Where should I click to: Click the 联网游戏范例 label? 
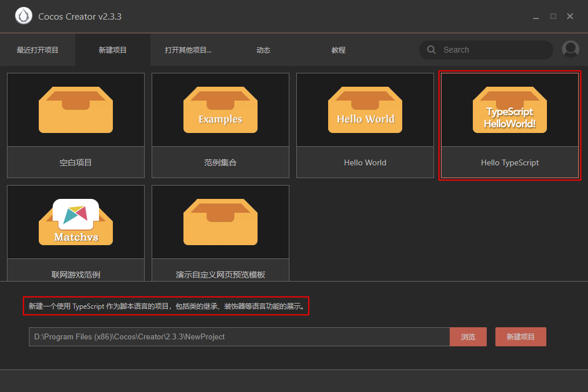(x=76, y=275)
